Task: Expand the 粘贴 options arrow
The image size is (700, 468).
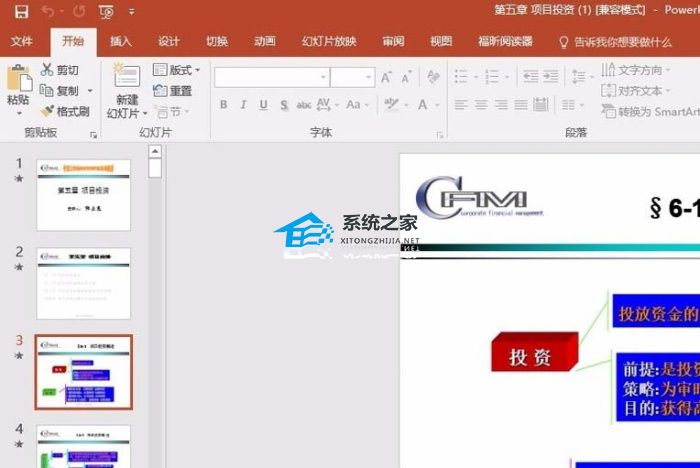Action: (19, 113)
